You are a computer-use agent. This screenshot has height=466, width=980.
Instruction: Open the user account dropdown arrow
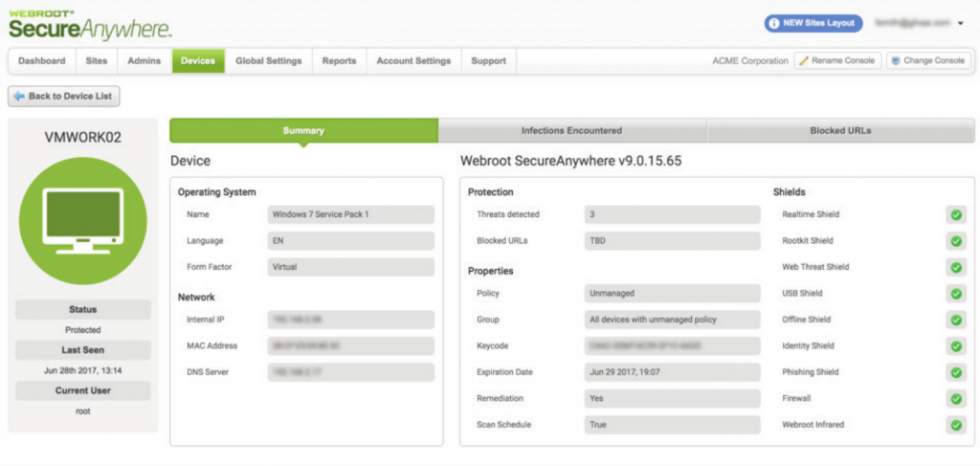tap(961, 23)
